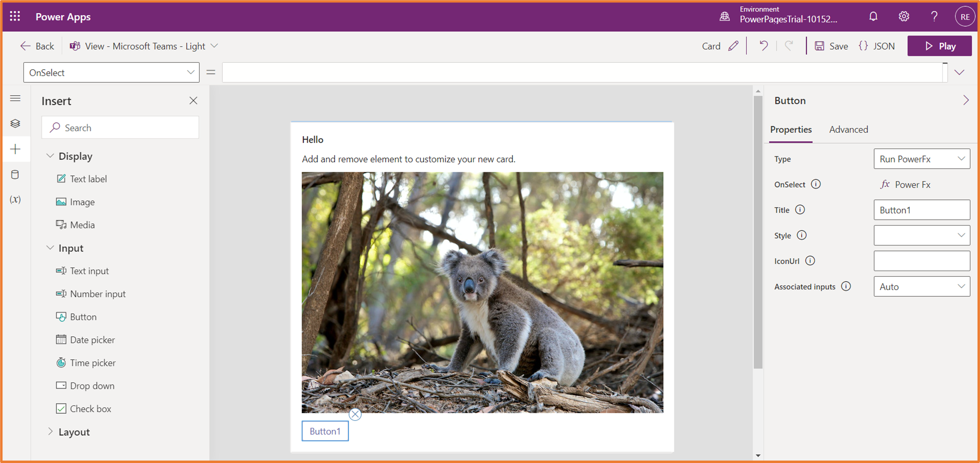Open the tree view layers icon

16,124
